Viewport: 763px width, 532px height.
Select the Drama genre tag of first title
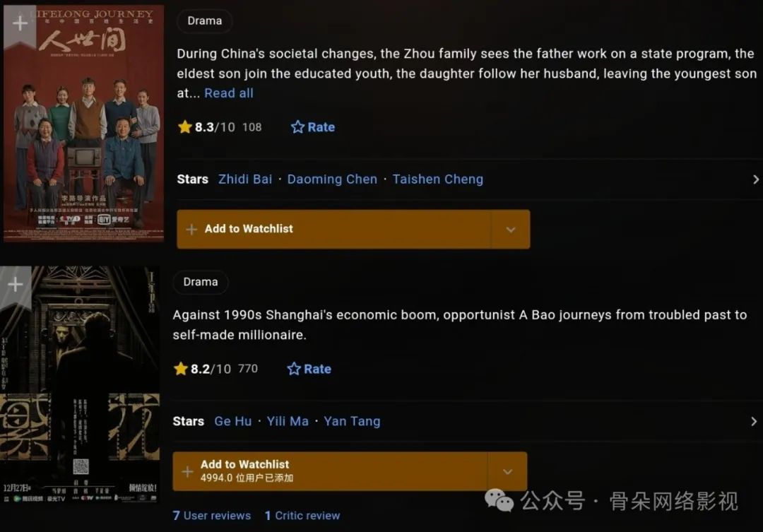204,21
